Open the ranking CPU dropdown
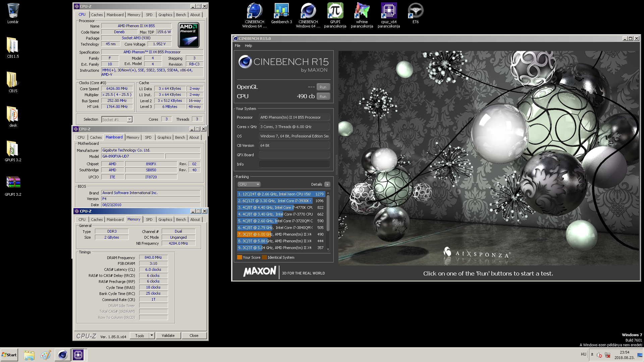The height and width of the screenshot is (362, 644). [x=249, y=184]
